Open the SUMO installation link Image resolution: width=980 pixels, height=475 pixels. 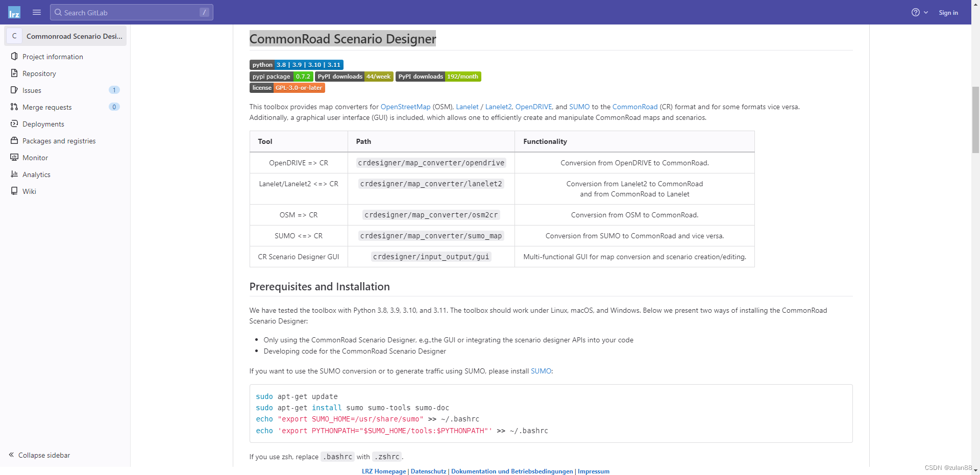[x=541, y=371]
